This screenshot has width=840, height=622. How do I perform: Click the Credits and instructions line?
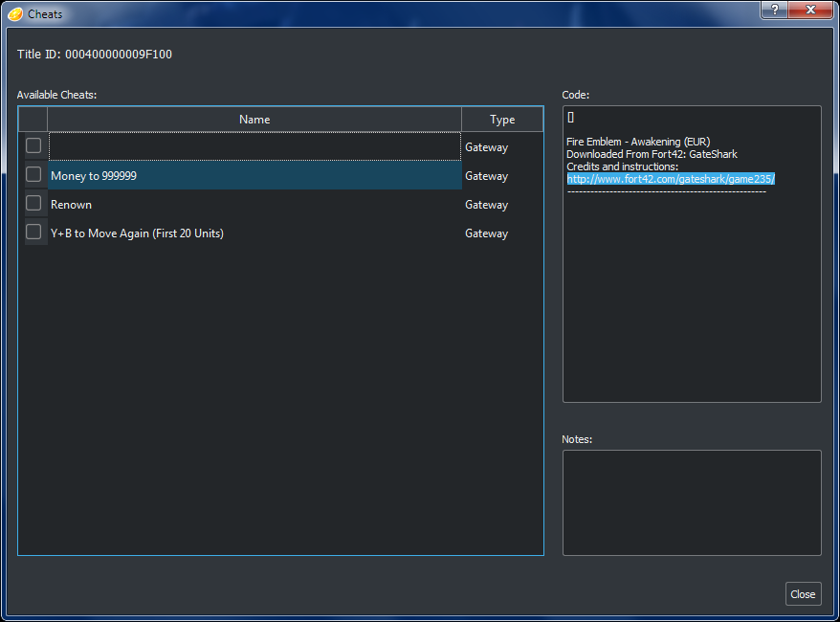click(623, 167)
